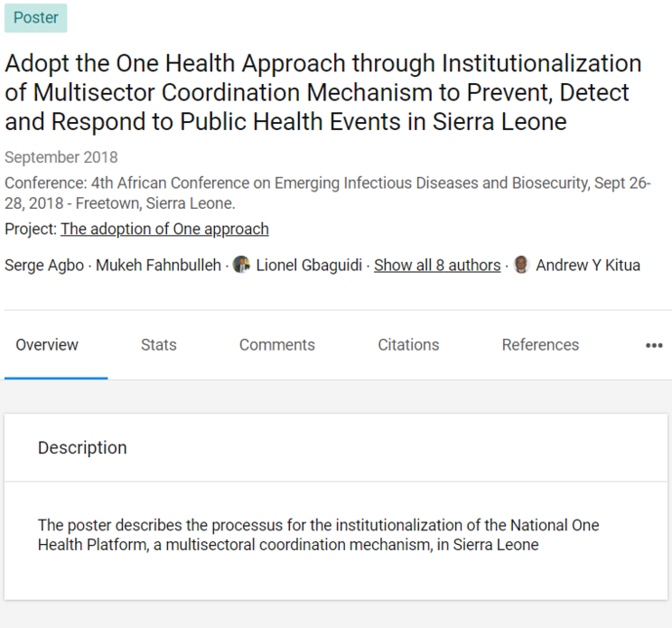672x628 pixels.
Task: Click author name Serge Agbo
Action: [44, 266]
